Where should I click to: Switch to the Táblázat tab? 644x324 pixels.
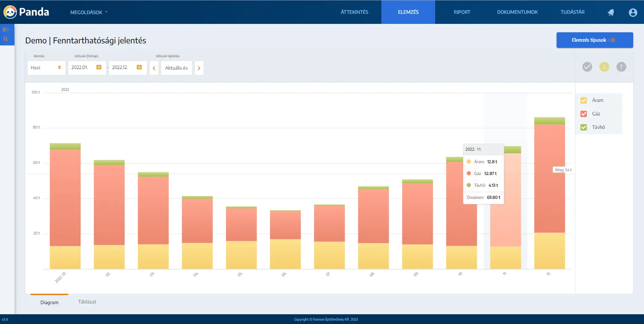87,302
